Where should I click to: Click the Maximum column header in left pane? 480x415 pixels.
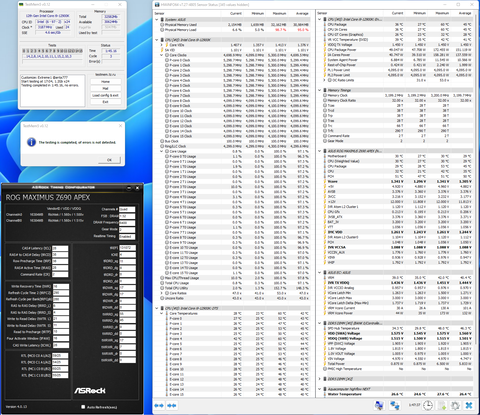[x=279, y=13]
